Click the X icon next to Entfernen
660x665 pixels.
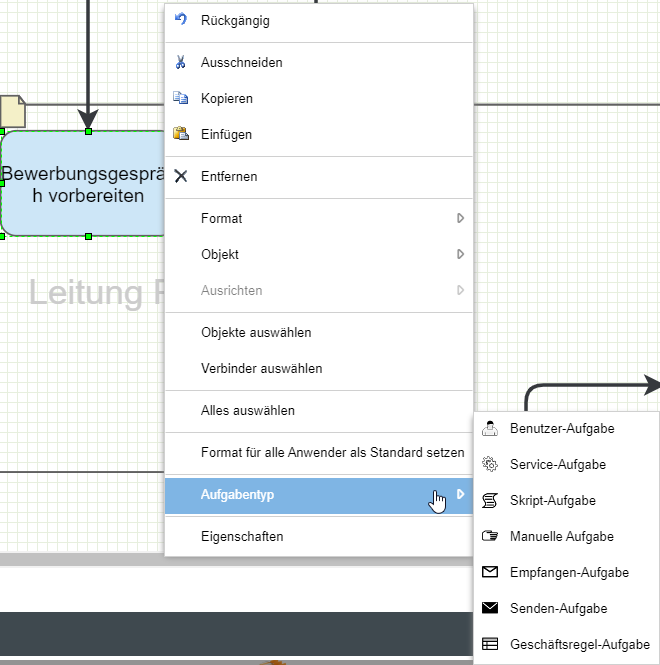click(181, 176)
